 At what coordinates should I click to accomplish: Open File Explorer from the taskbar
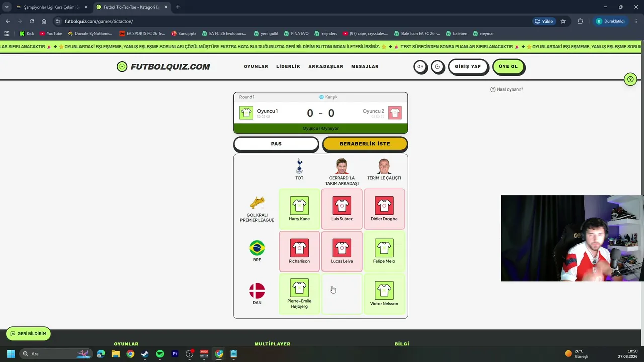(116, 354)
